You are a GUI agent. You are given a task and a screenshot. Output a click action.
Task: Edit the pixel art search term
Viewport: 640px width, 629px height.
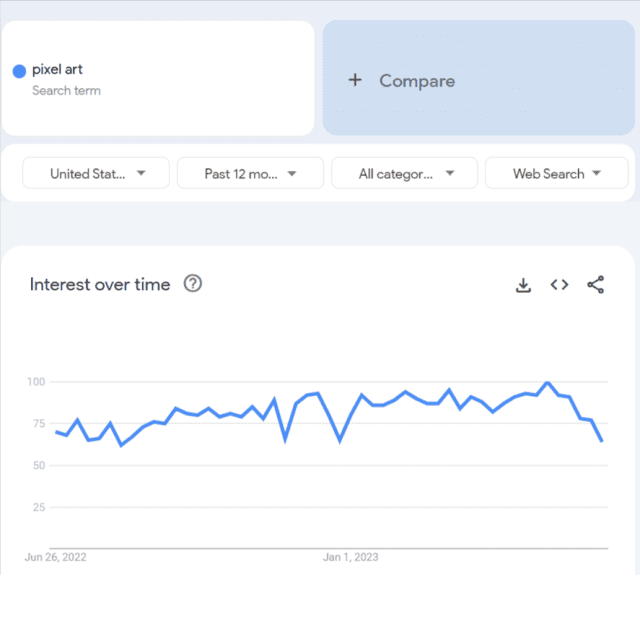click(x=58, y=70)
